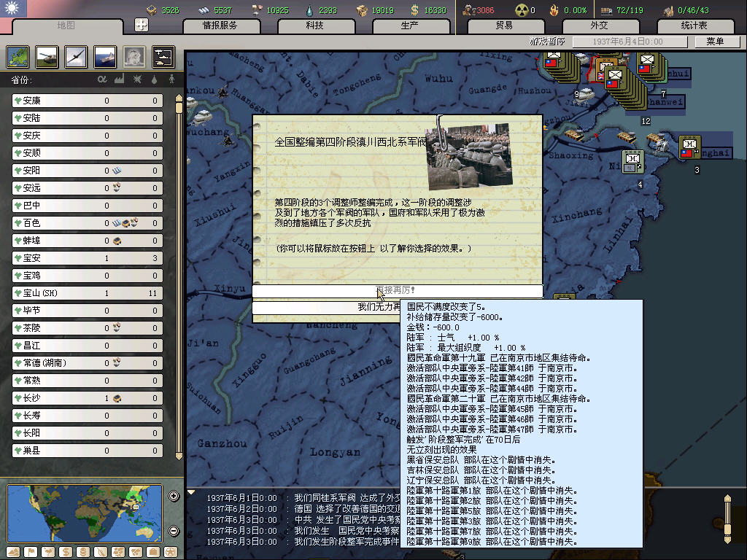This screenshot has height=560, width=747.
Task: Select province 巢县 in the list
Action: [88, 451]
